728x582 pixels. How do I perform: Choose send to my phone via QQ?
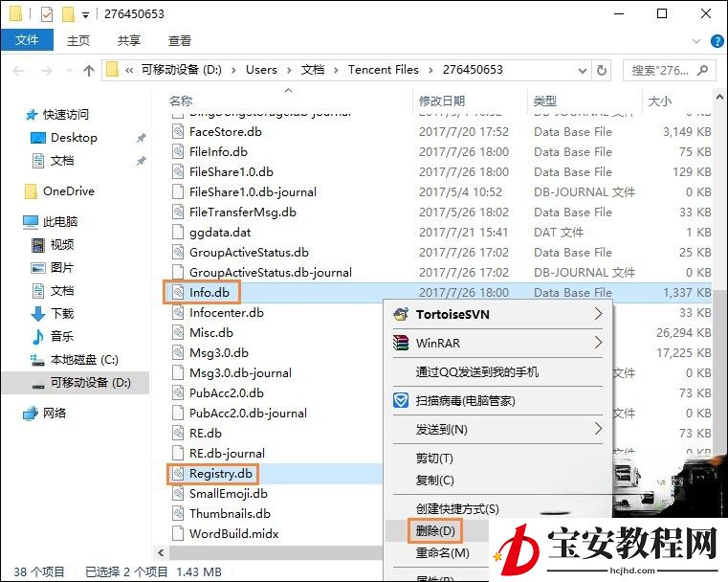click(x=476, y=371)
